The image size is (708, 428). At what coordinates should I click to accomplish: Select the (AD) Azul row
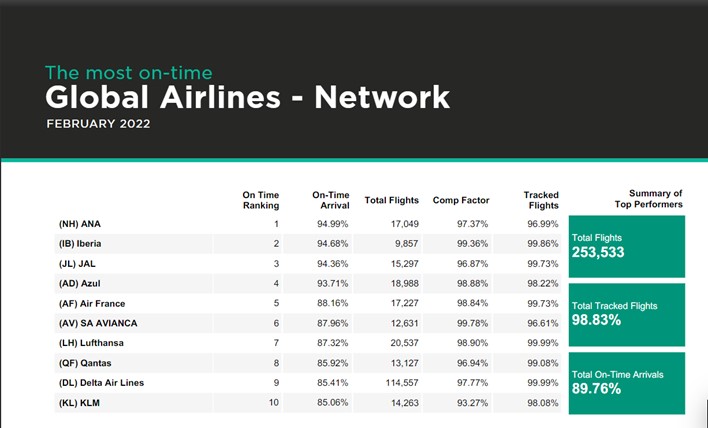[307, 284]
